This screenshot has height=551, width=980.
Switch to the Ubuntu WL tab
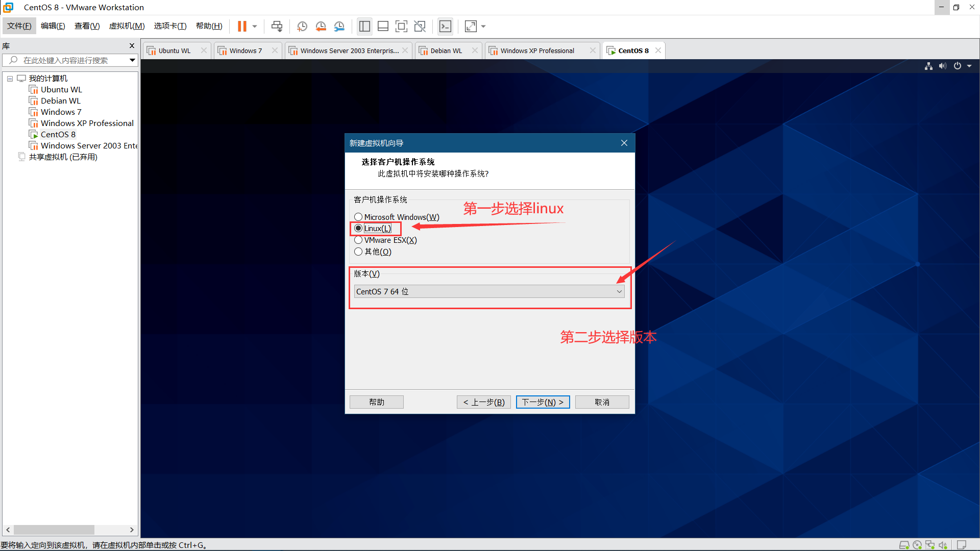[175, 51]
